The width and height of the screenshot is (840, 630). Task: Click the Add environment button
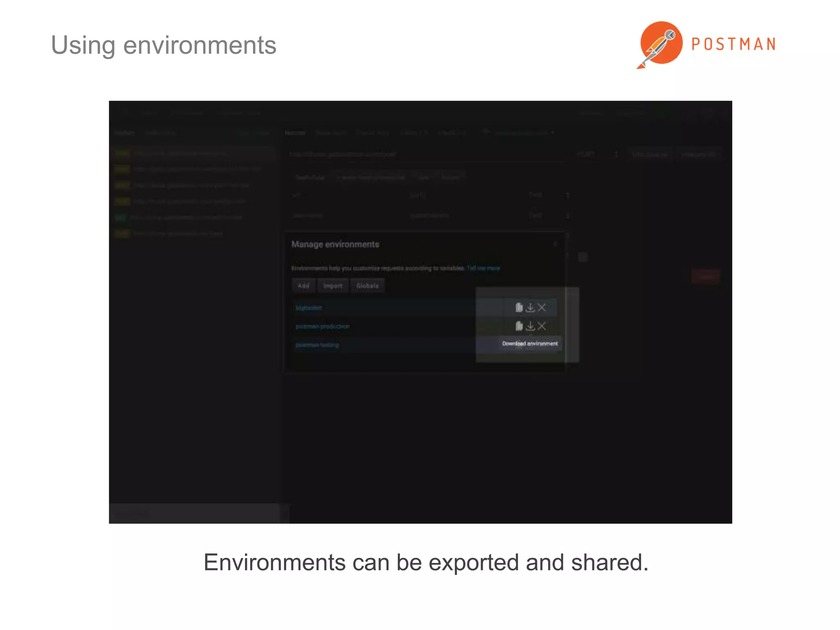point(304,286)
